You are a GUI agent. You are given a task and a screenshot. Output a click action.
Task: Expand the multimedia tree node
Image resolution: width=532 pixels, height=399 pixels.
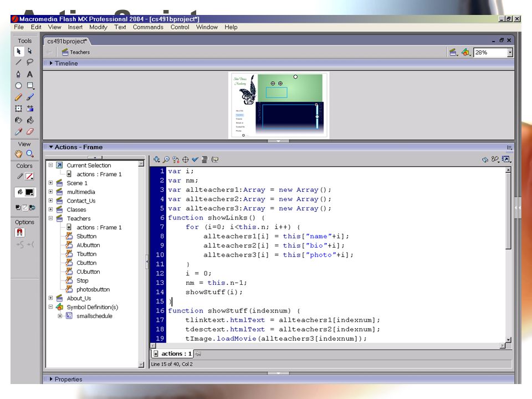pos(50,192)
